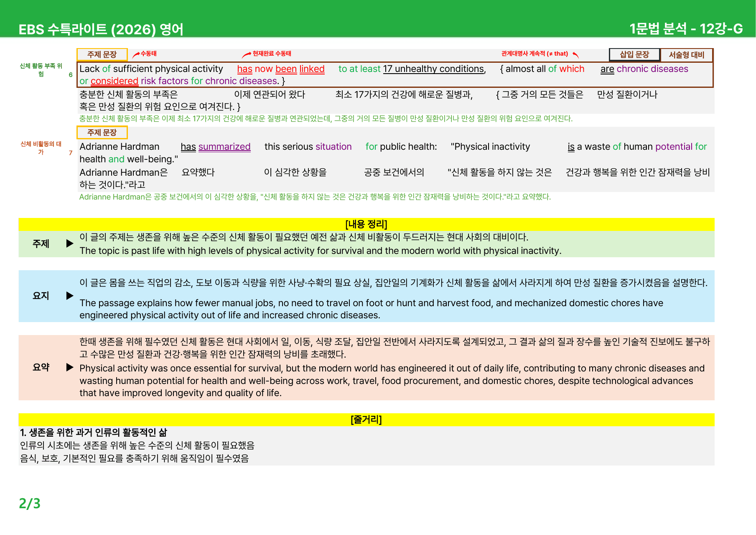Click the triangle marker next to 주제

pos(70,243)
